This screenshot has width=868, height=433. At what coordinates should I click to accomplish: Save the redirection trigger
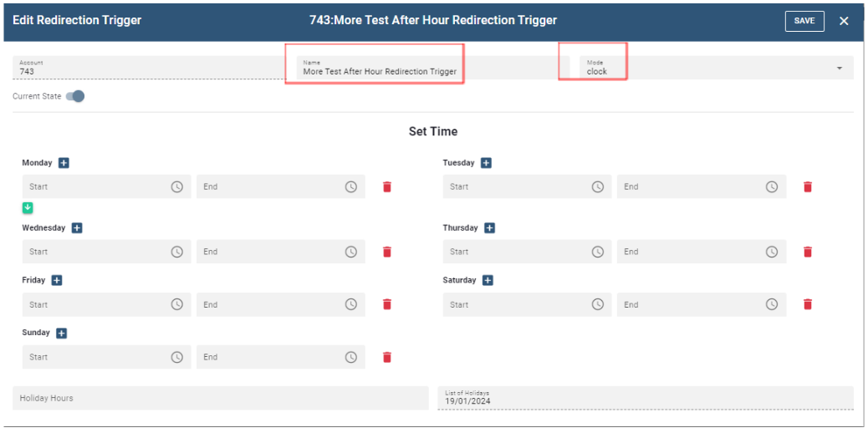(x=804, y=21)
